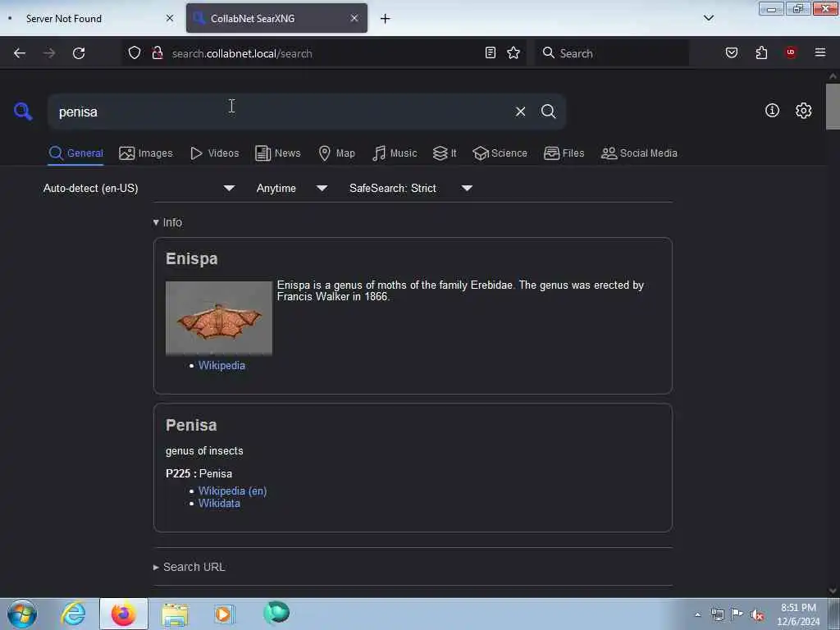This screenshot has width=840, height=630.
Task: Select the Social Media search category
Action: [639, 153]
